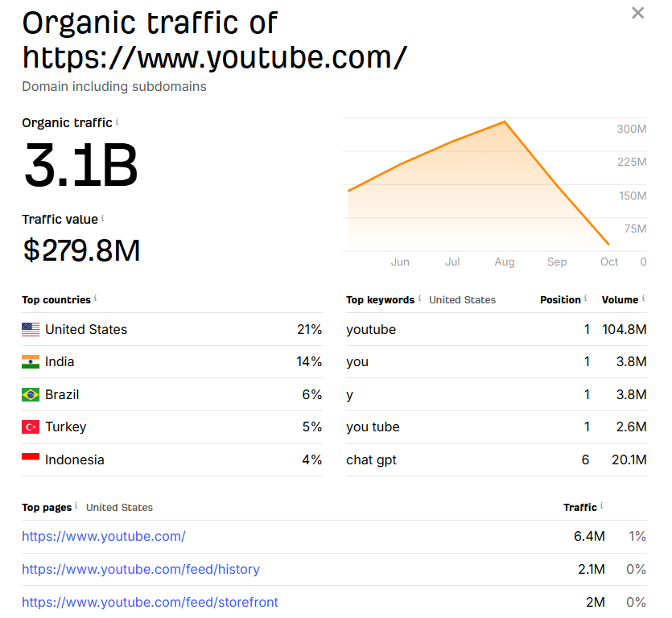
Task: Click info icon next to Organic traffic
Action: click(117, 122)
